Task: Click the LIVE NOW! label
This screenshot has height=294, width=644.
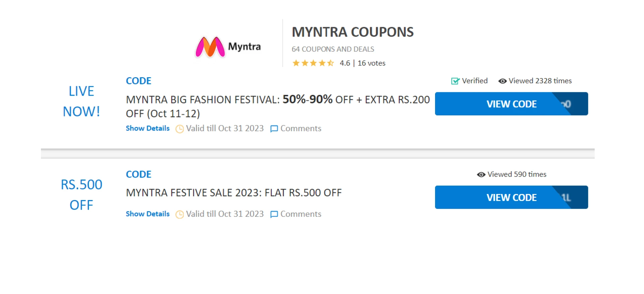Action: [82, 101]
